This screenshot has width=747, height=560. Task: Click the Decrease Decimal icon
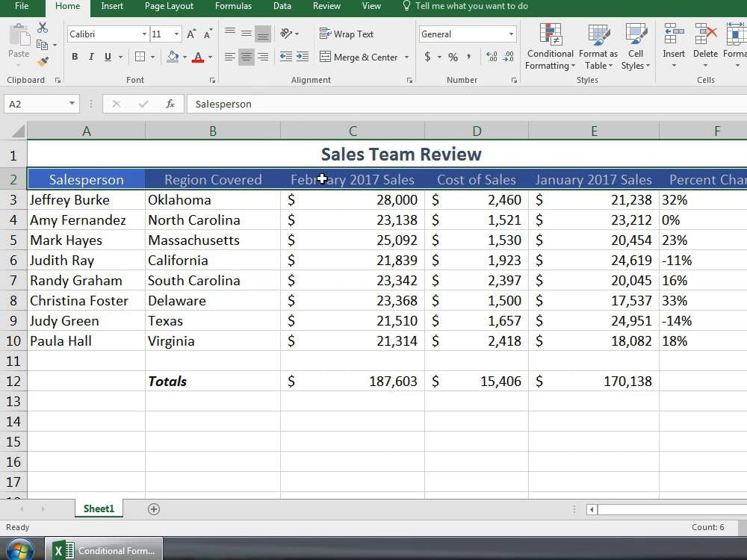[x=509, y=57]
